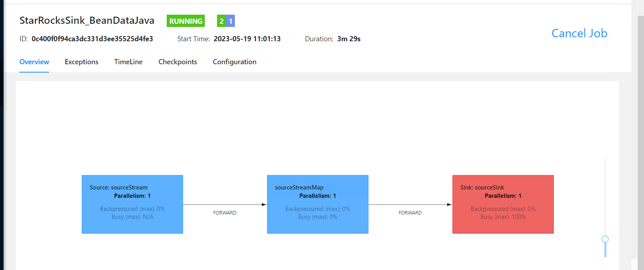
Task: Click the job name StarRocksSink_BeanDataJava
Action: (87, 21)
